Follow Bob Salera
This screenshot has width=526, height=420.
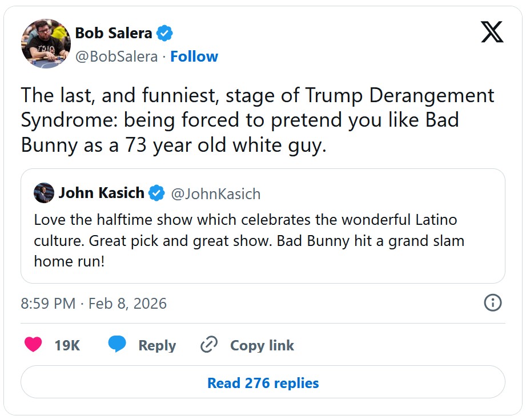click(194, 56)
